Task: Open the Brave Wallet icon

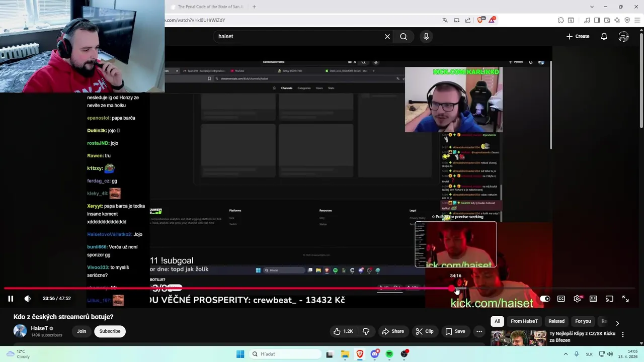Action: point(607,20)
